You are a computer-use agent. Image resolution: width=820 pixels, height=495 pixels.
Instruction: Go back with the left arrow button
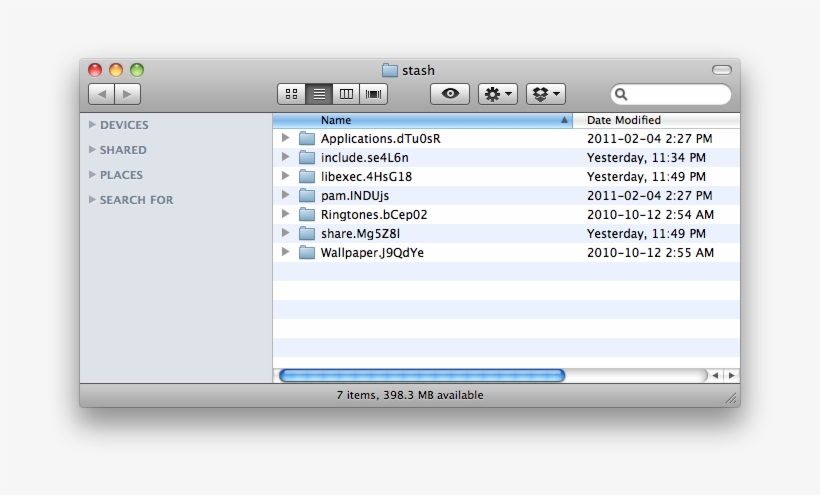tap(102, 94)
